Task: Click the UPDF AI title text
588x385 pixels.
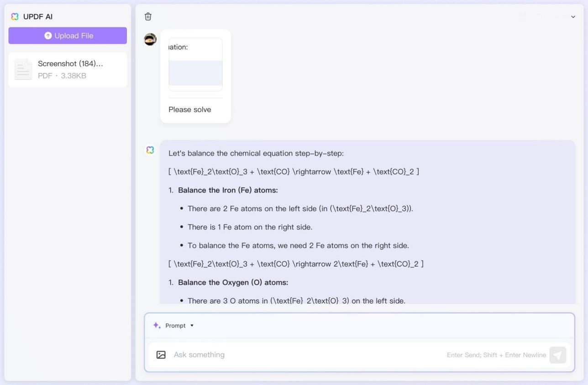Action: click(38, 17)
